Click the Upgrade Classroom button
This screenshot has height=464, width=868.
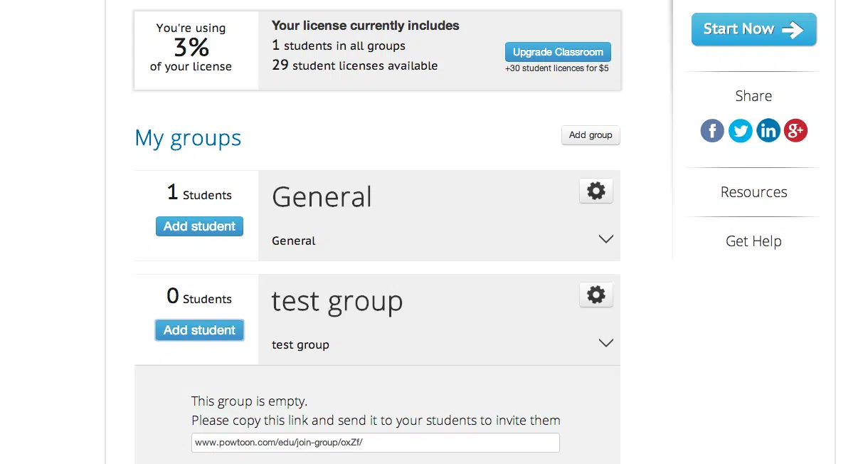[558, 52]
